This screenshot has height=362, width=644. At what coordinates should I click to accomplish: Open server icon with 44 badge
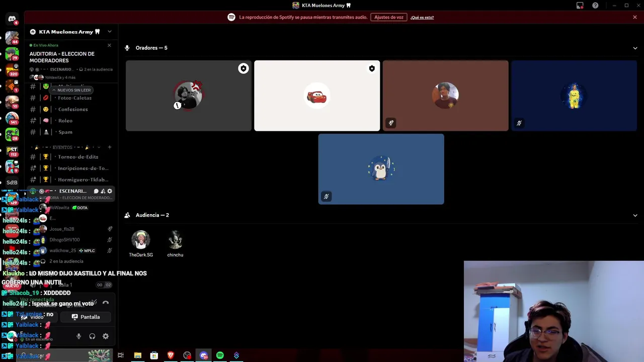tap(12, 38)
